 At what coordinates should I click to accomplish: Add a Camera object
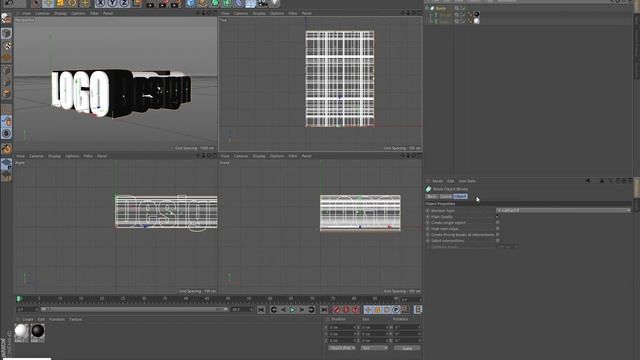coord(263,3)
